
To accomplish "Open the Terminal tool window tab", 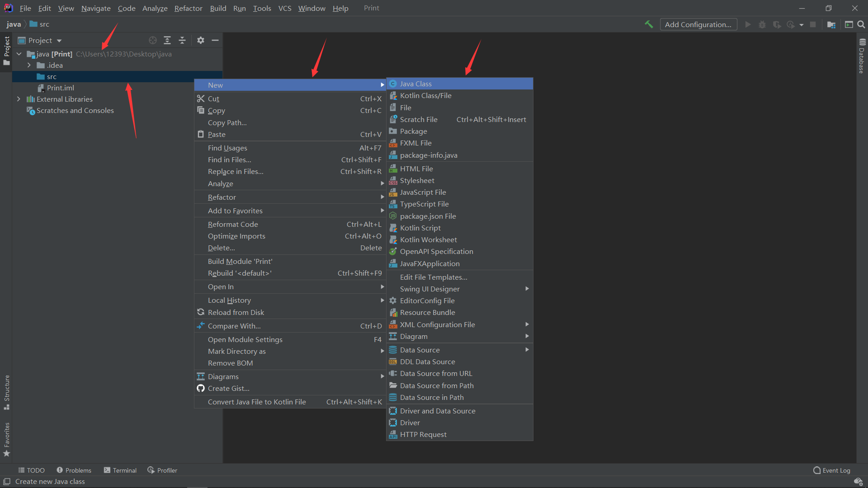I will (120, 470).
